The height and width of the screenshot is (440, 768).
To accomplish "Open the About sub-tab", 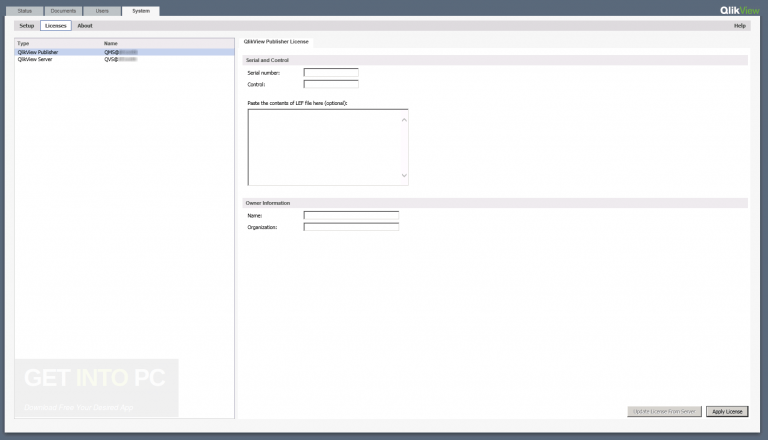I will click(x=85, y=25).
